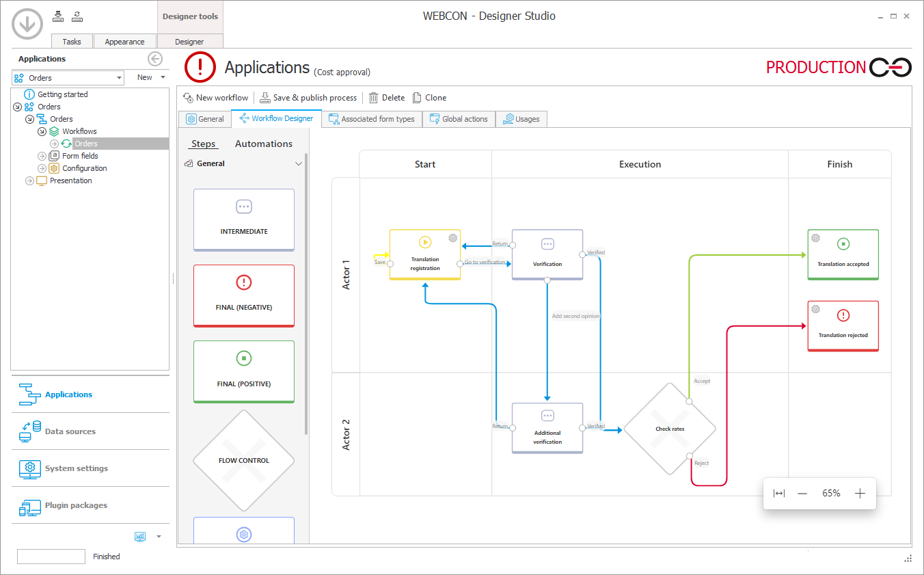Click the 'Go to verification' path label

click(485, 263)
